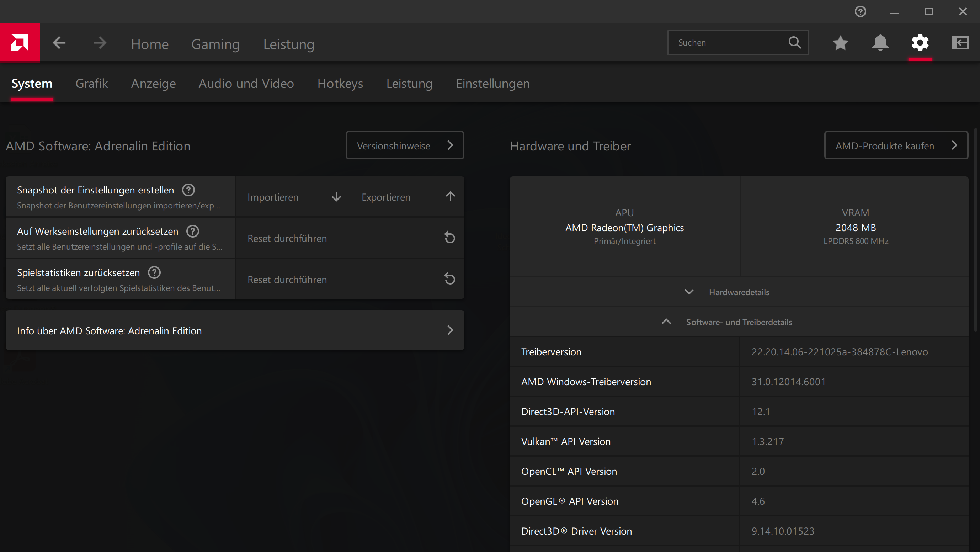Switch to the Leistung settings tab
The height and width of the screenshot is (552, 980).
[409, 83]
